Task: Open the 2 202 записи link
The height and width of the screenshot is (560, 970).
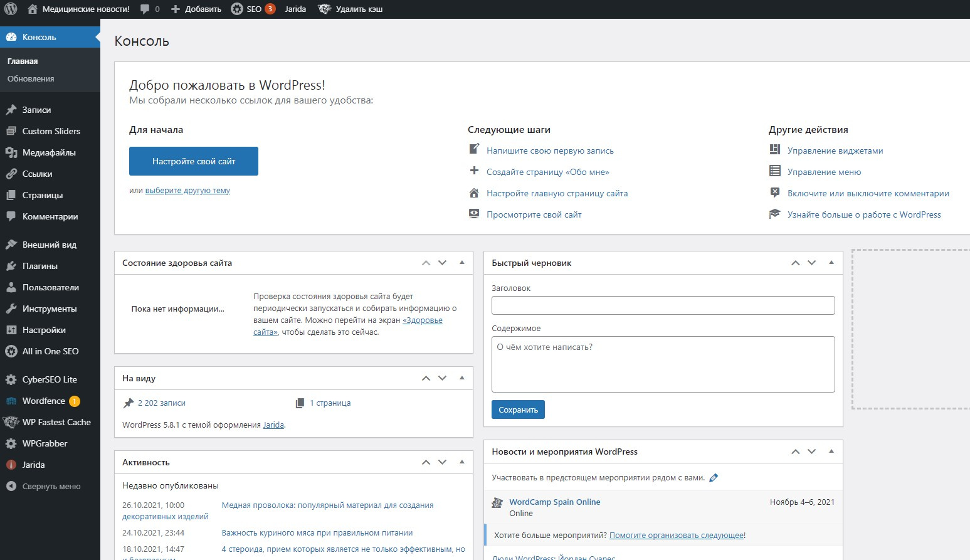Action: tap(162, 403)
